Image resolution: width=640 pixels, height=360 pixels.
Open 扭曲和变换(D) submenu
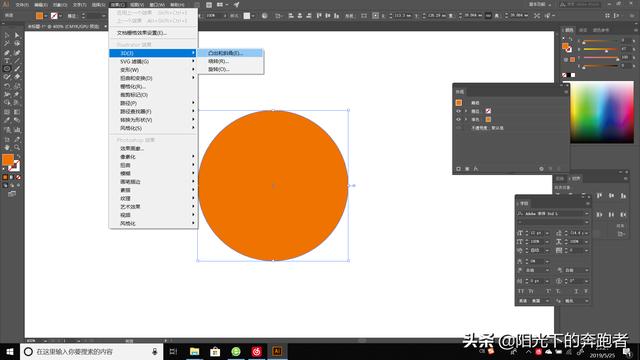[x=153, y=78]
